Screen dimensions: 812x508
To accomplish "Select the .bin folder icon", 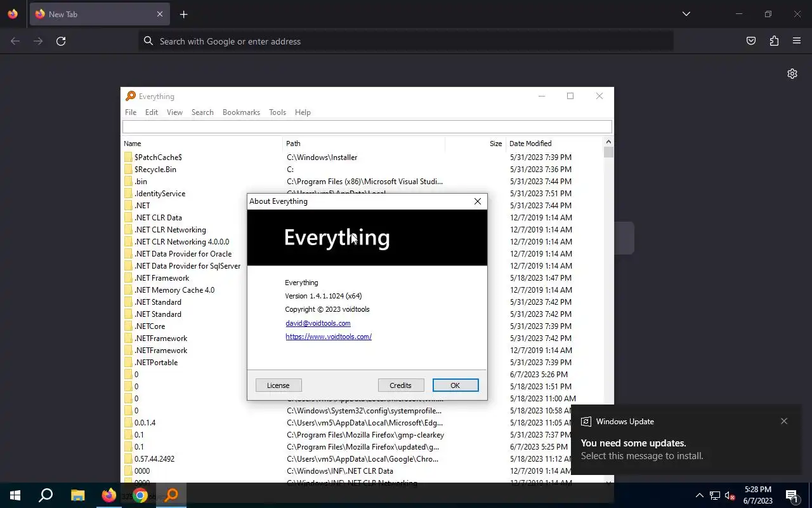I will (x=128, y=182).
